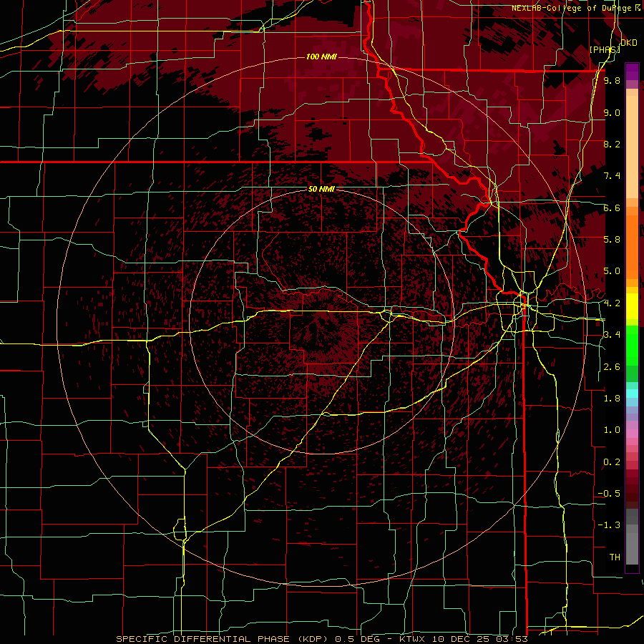Click the 9.8 value on the color scale

pos(612,80)
